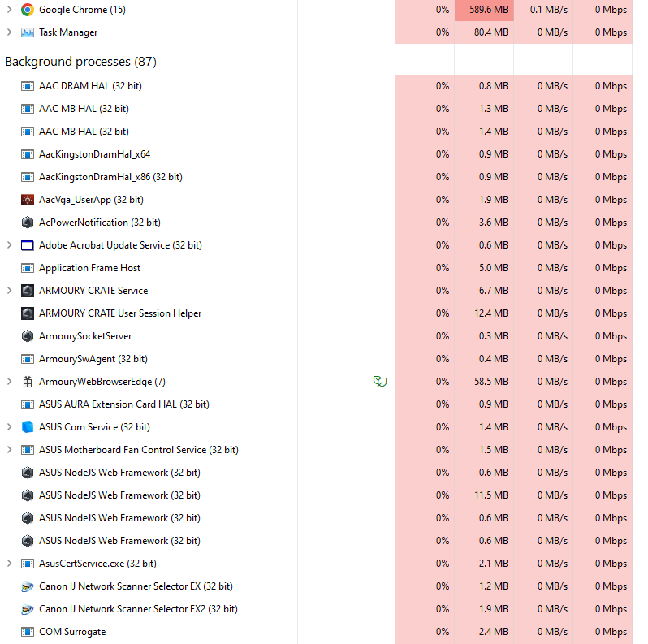Expand the Google Chrome process group

[x=9, y=10]
